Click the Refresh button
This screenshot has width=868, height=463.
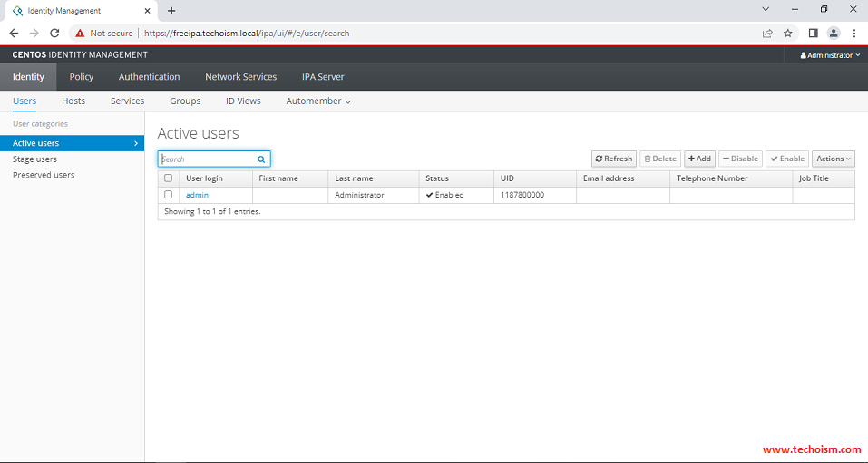(x=614, y=159)
